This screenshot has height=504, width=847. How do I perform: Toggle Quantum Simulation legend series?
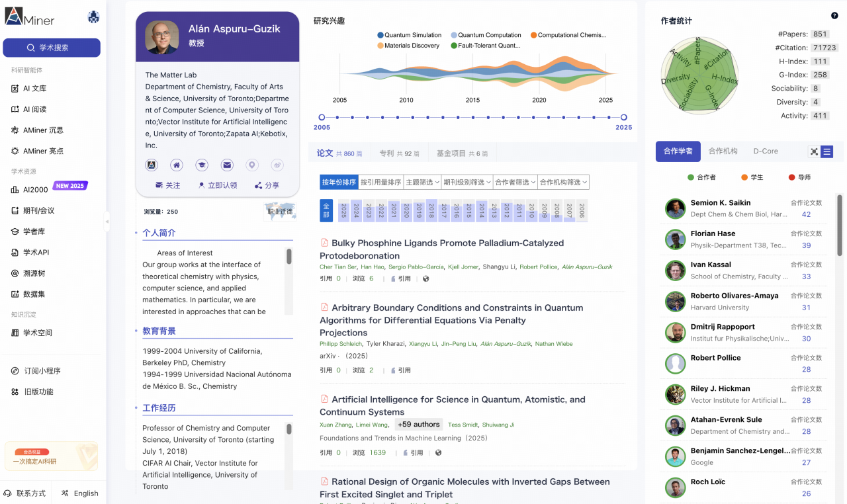click(409, 35)
